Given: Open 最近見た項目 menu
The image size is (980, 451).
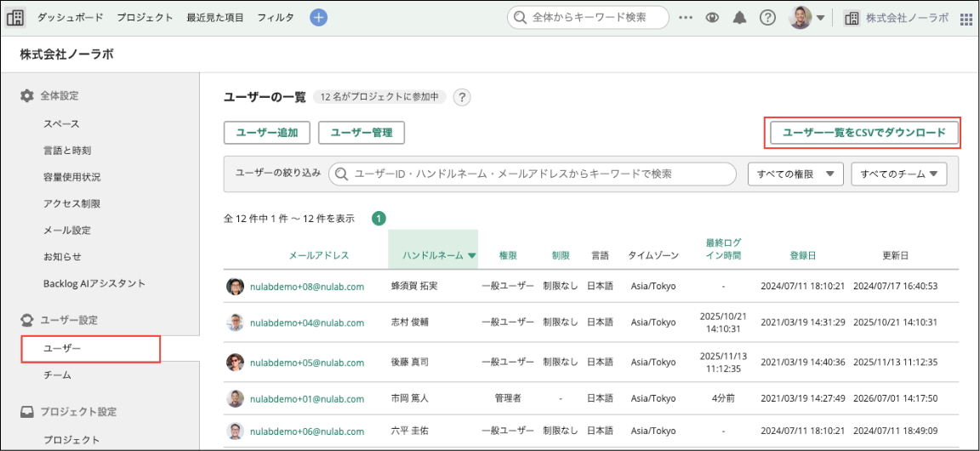Looking at the screenshot, I should tap(215, 18).
